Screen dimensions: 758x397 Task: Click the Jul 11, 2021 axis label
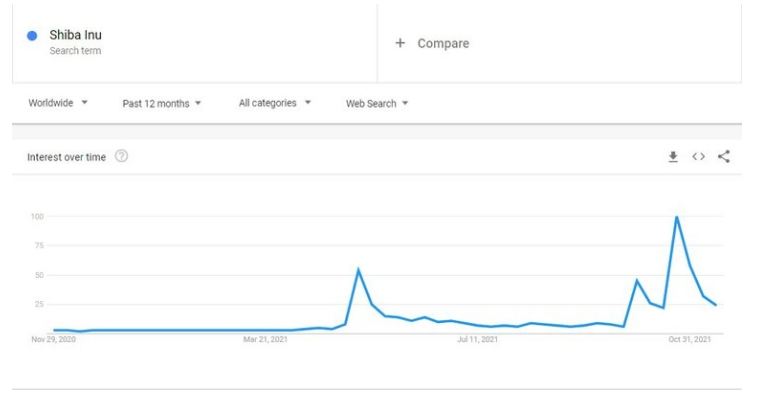click(477, 339)
